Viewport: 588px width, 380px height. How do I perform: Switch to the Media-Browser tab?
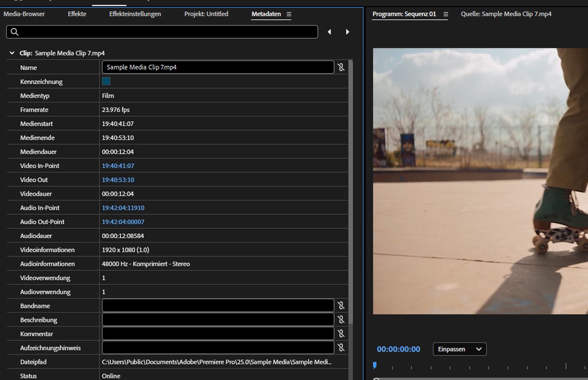coord(24,14)
